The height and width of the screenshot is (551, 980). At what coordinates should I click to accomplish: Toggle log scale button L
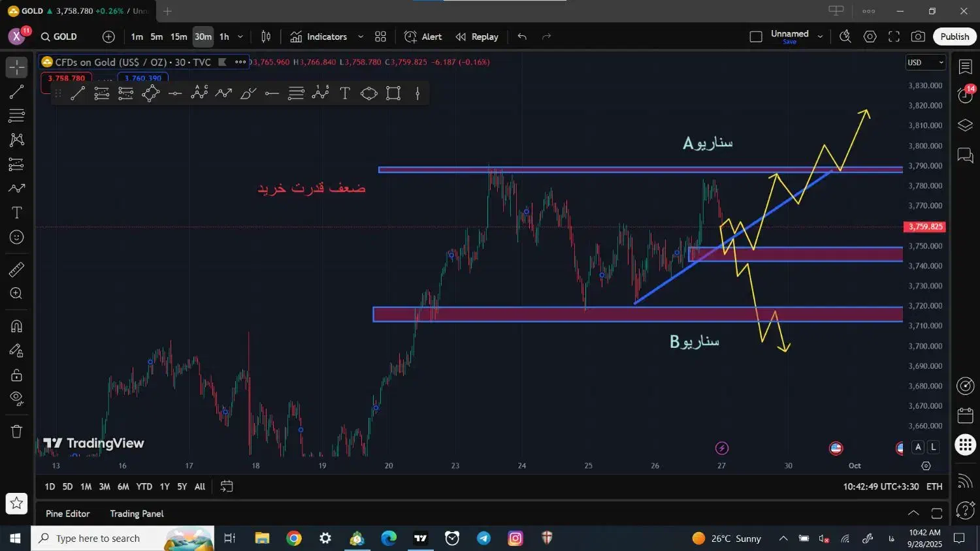pyautogui.click(x=934, y=447)
